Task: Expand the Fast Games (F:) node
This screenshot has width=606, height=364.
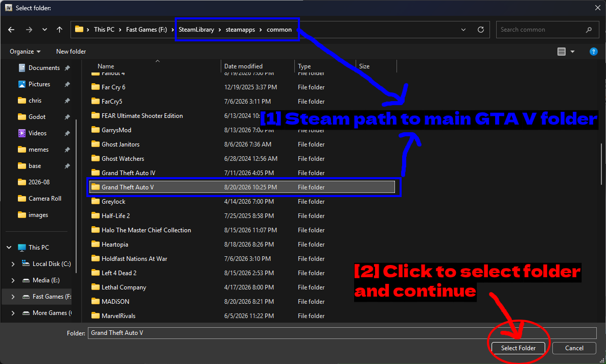Action: pyautogui.click(x=13, y=297)
